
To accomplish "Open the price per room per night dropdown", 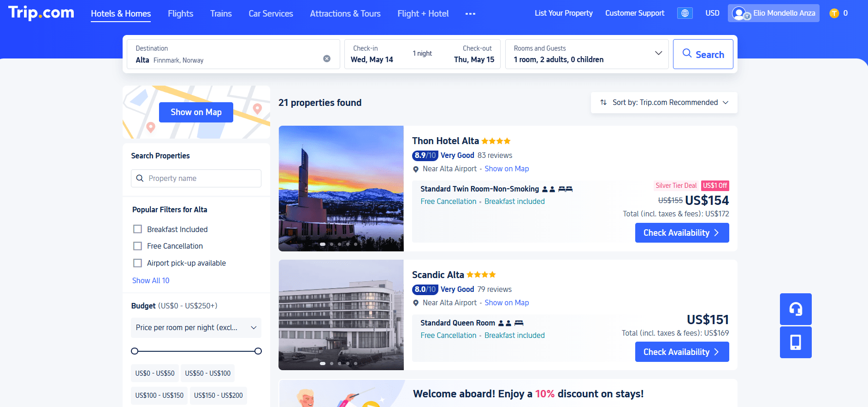I will tap(196, 328).
